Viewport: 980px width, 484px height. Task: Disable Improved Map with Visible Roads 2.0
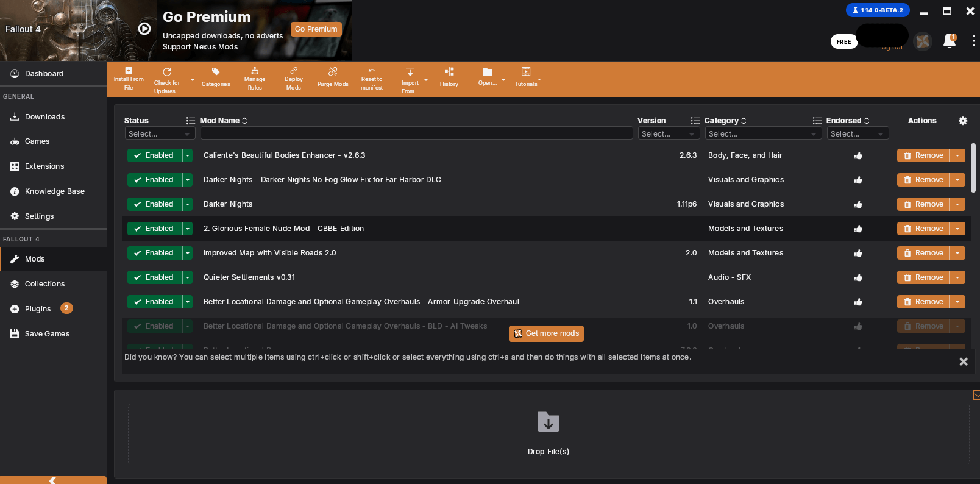(155, 253)
